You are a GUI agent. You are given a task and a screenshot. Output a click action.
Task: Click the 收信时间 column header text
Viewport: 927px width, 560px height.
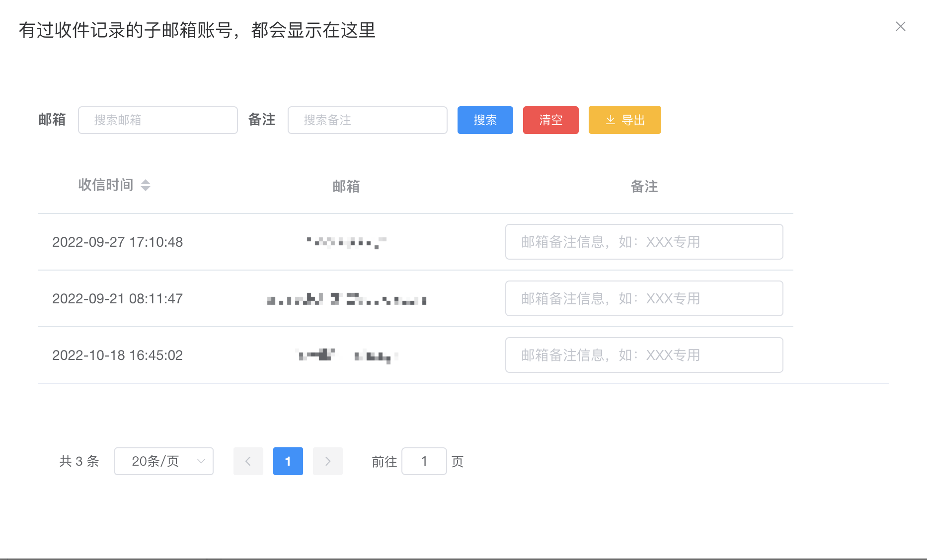click(106, 185)
